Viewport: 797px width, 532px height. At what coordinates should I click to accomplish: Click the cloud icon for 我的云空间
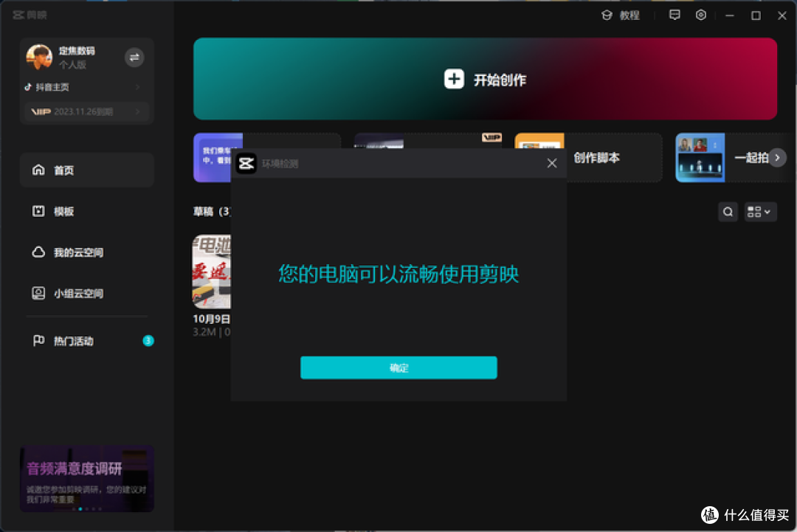[x=38, y=252]
